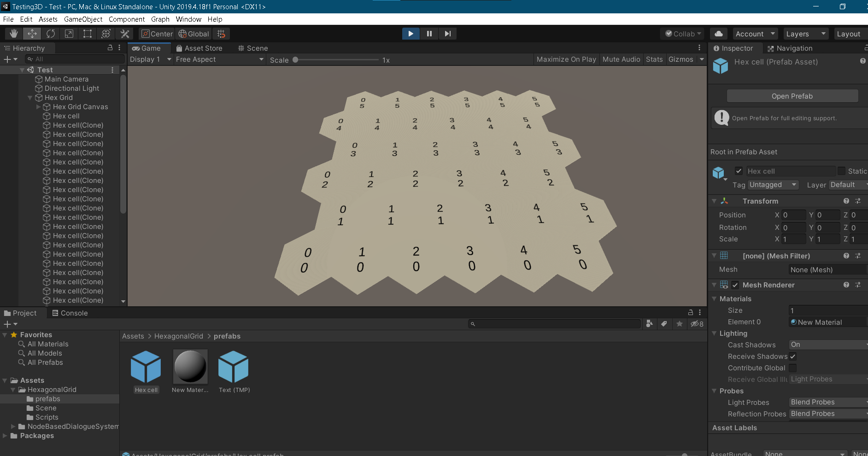Click the Hierarchy panel lock icon
The image size is (868, 456).
click(x=110, y=47)
